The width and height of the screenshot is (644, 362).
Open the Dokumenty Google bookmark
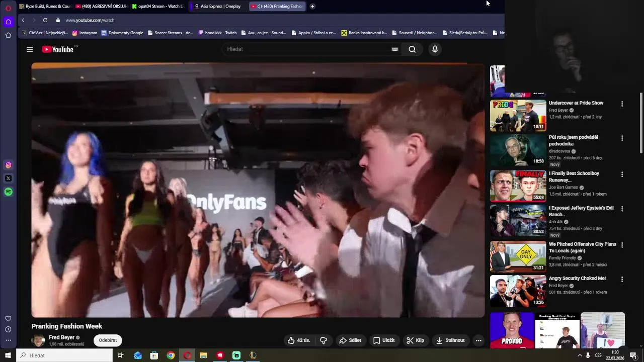(x=122, y=33)
